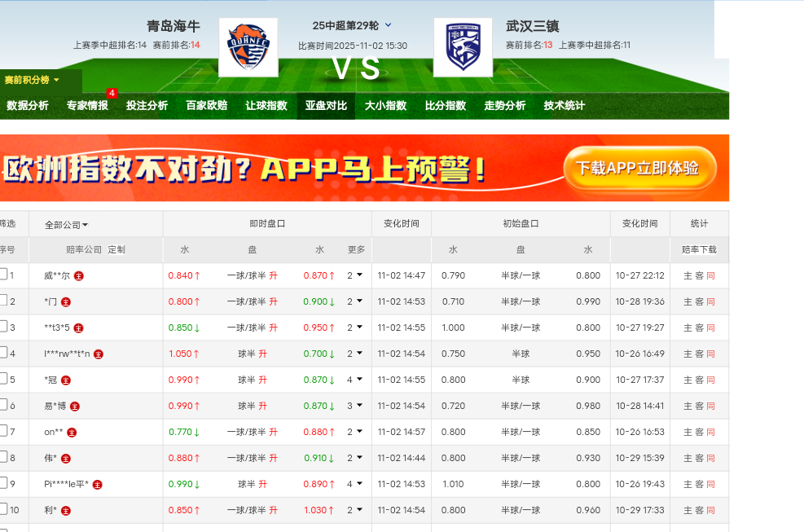
Task: Open the 全部公司 dropdown filter
Action: tap(67, 225)
